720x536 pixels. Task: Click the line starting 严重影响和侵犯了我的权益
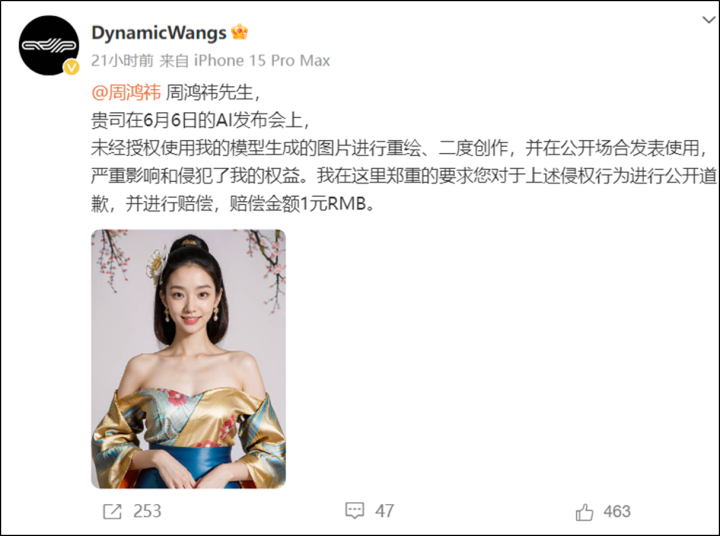click(x=404, y=176)
